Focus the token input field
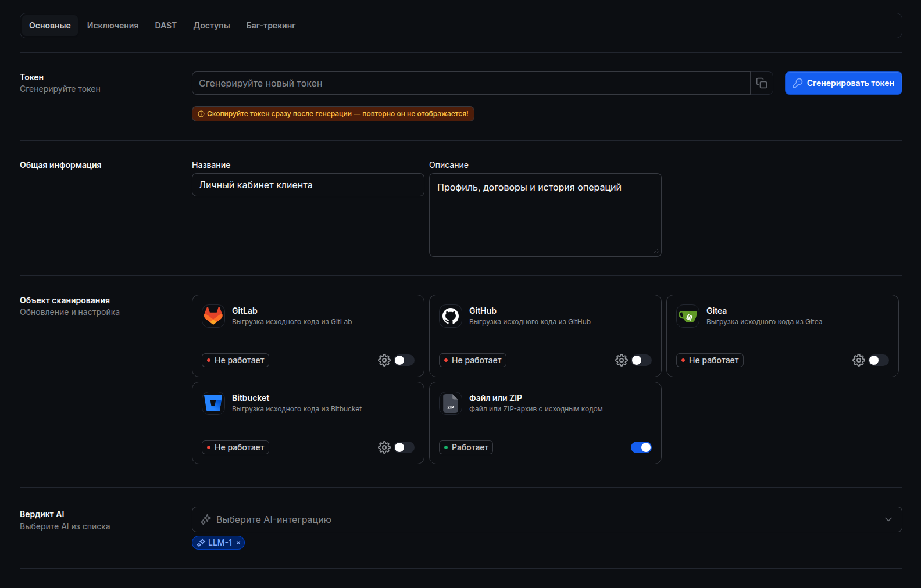921x588 pixels. click(471, 83)
